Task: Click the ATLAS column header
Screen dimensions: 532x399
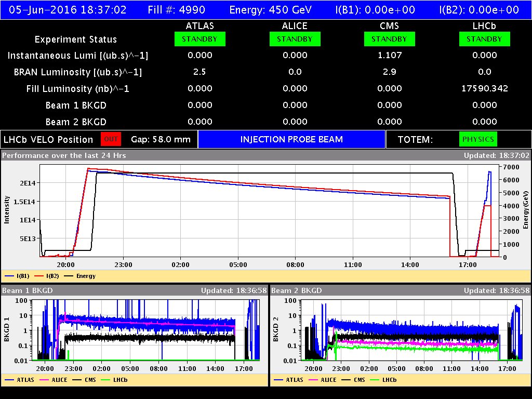Action: coord(200,26)
